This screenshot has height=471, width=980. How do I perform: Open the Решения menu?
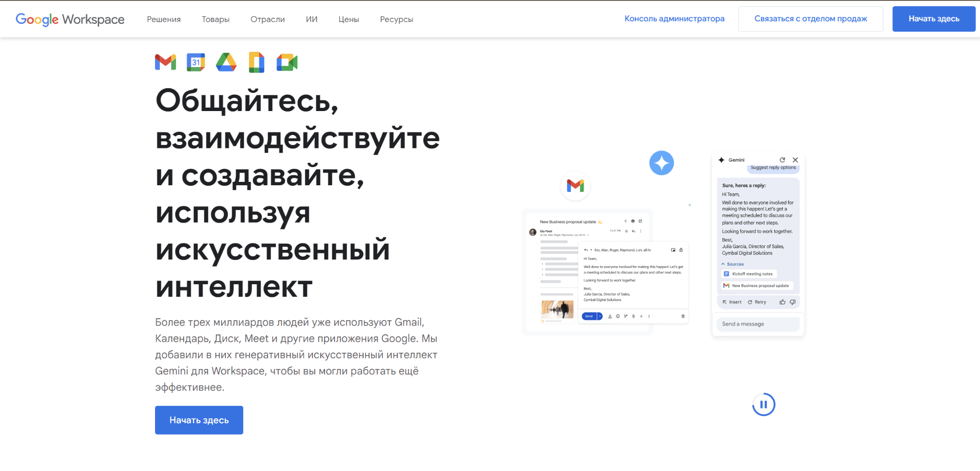click(164, 19)
